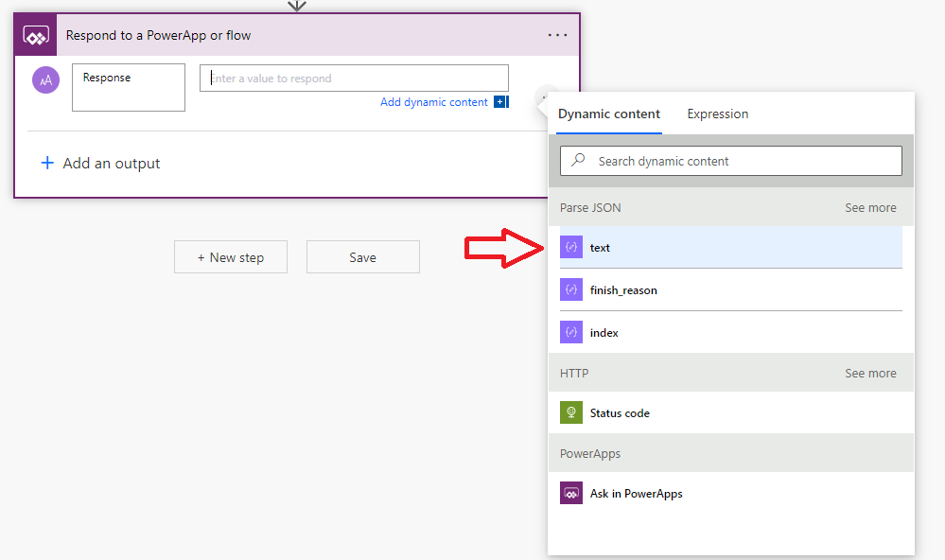Click the green HTTP icon beside Status code
Viewport: 945px width, 560px height.
(x=571, y=413)
